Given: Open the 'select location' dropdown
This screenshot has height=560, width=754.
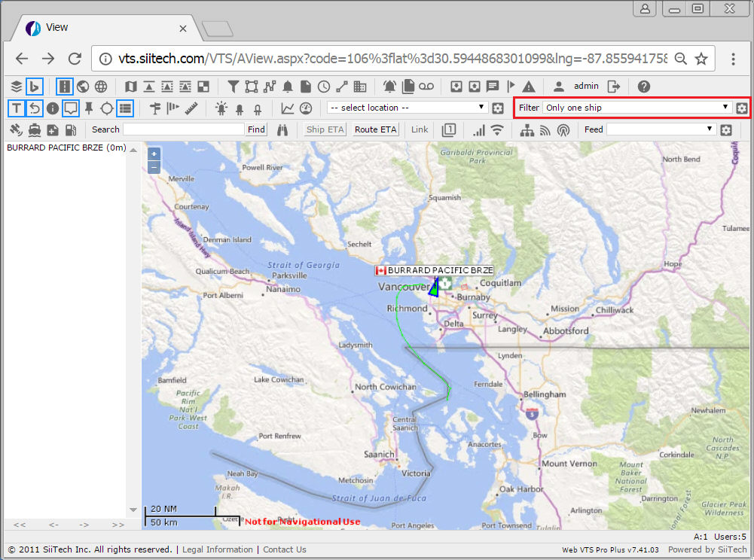Looking at the screenshot, I should [x=408, y=108].
